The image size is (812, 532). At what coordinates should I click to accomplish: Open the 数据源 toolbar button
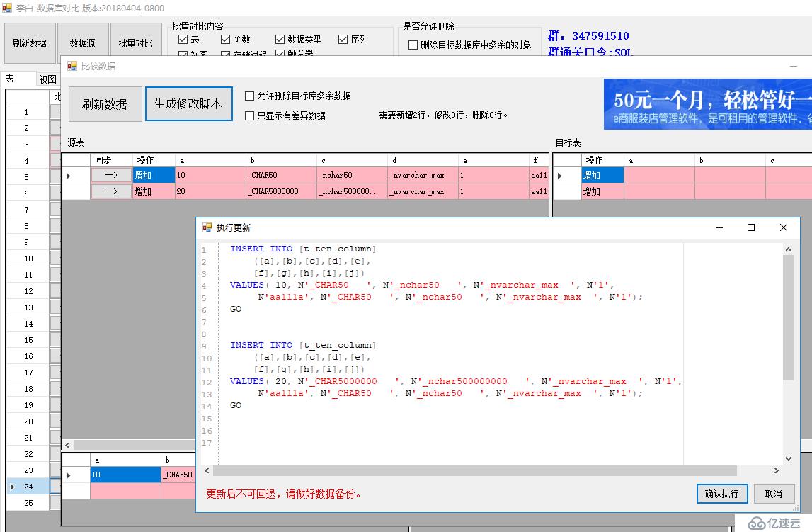pyautogui.click(x=82, y=44)
